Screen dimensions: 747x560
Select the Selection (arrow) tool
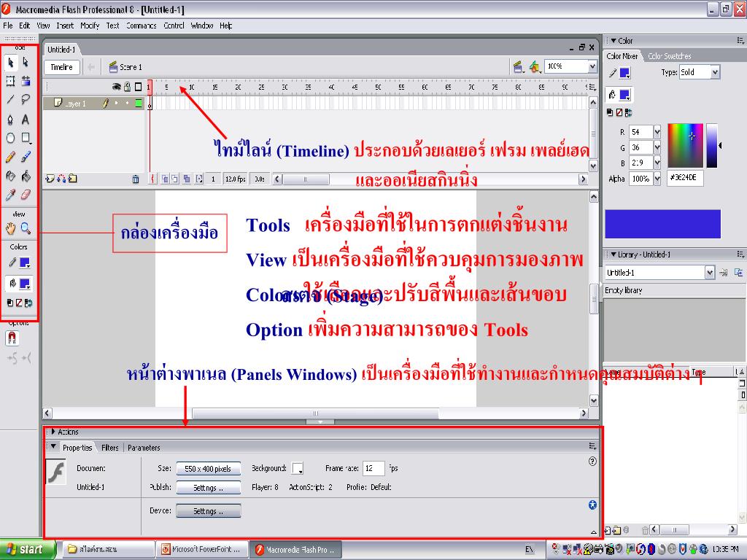coord(11,63)
